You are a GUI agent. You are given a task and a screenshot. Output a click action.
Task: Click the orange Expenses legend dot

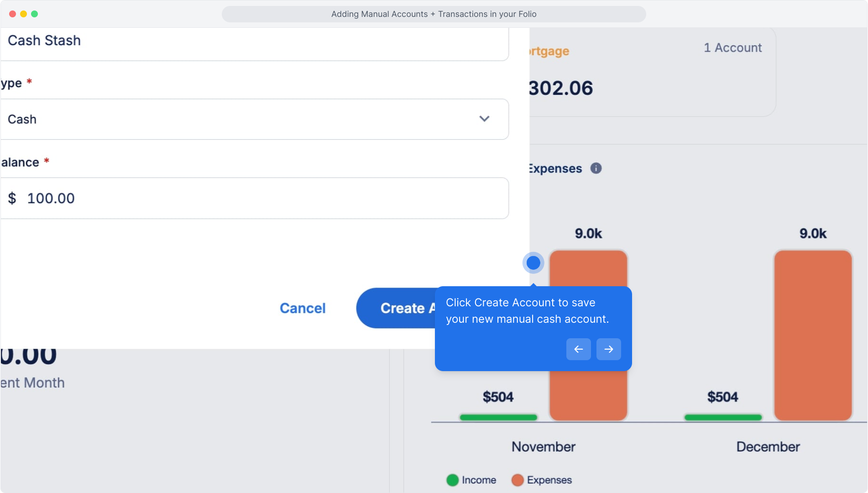click(x=518, y=480)
